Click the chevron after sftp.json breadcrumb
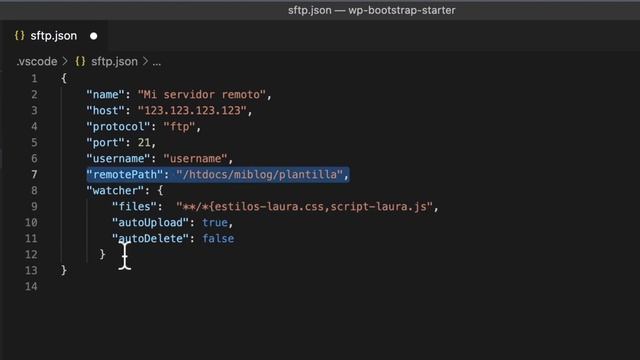The height and width of the screenshot is (360, 640). tap(145, 62)
